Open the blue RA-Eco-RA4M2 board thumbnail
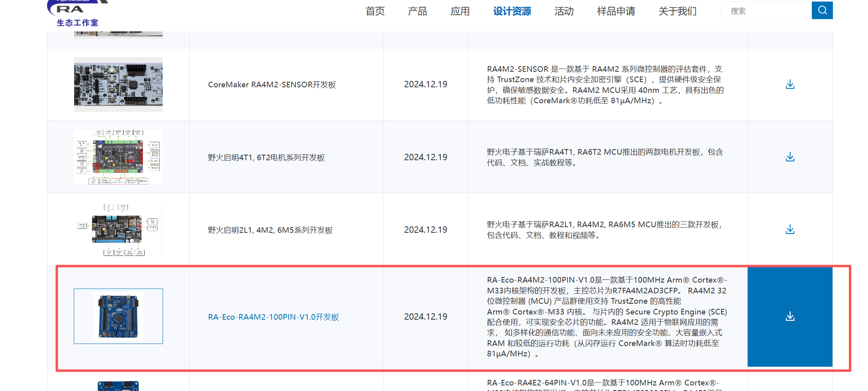868x391 pixels. point(118,316)
